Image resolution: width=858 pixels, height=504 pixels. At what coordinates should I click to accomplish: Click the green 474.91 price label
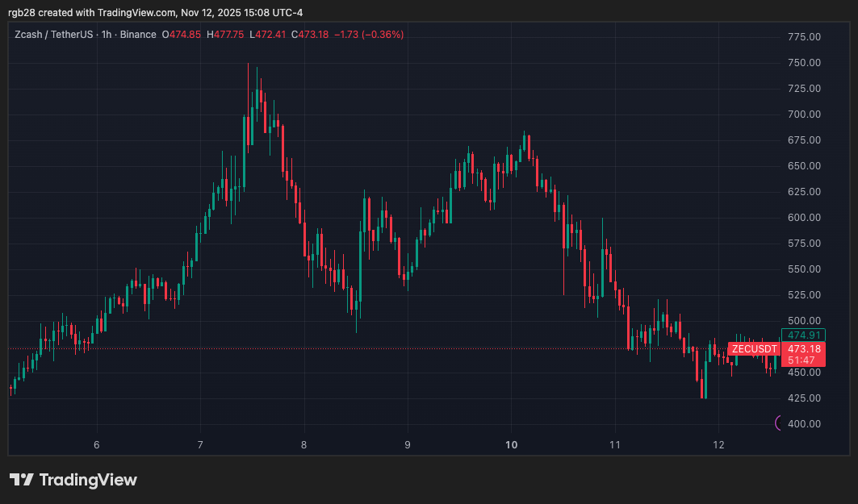click(804, 335)
